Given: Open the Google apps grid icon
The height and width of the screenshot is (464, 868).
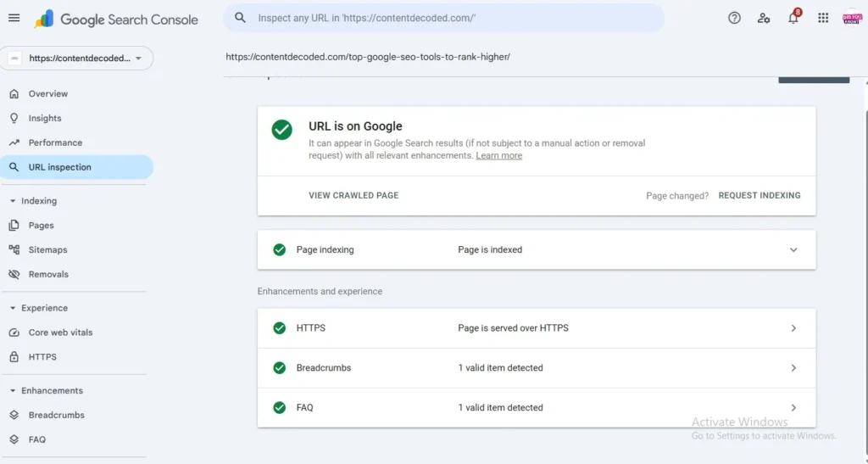Looking at the screenshot, I should click(823, 18).
